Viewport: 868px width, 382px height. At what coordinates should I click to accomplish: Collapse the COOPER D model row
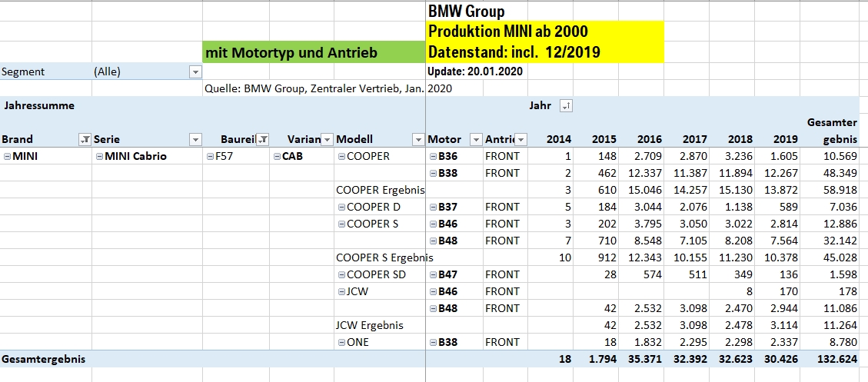(x=341, y=207)
